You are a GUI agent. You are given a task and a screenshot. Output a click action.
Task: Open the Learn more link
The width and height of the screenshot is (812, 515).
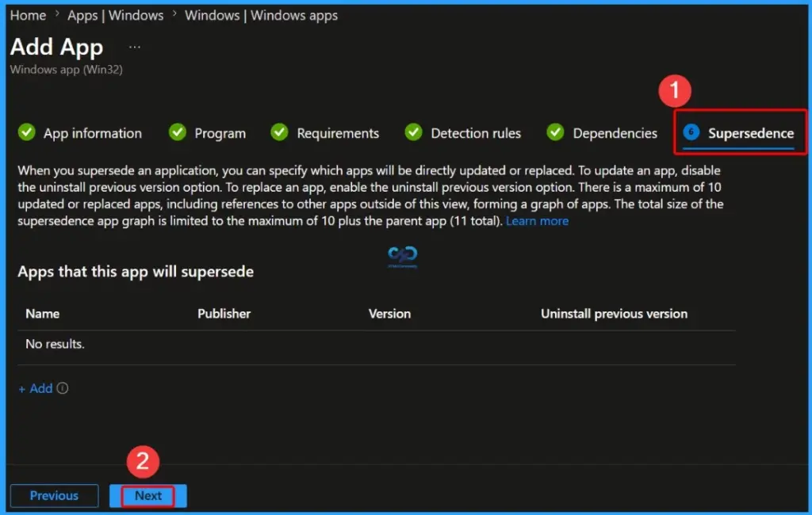click(x=537, y=221)
